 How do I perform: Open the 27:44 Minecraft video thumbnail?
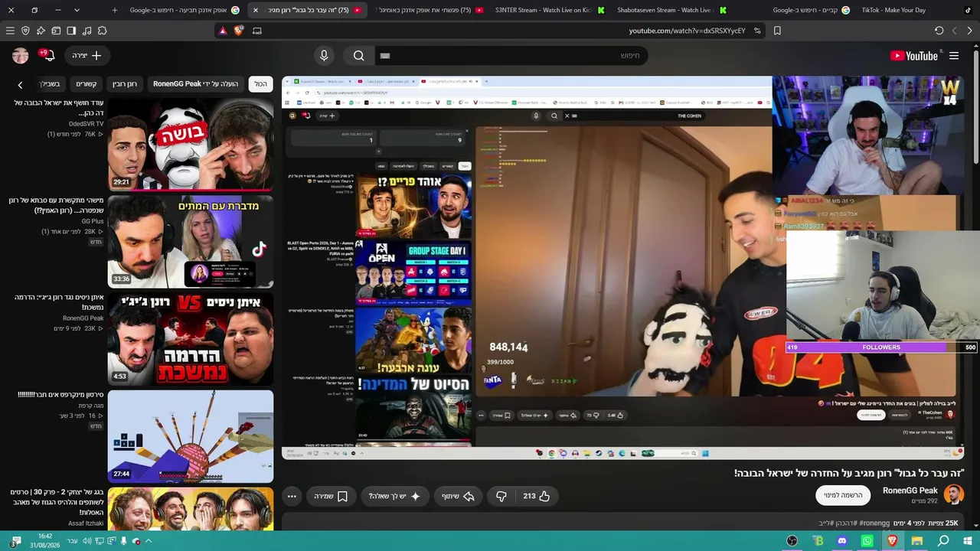pyautogui.click(x=191, y=436)
